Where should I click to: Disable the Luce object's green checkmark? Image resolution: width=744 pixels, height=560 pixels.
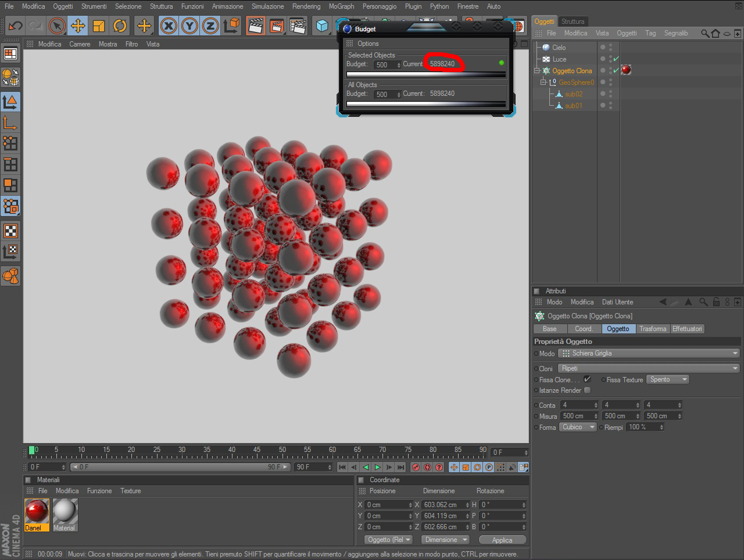pyautogui.click(x=616, y=59)
